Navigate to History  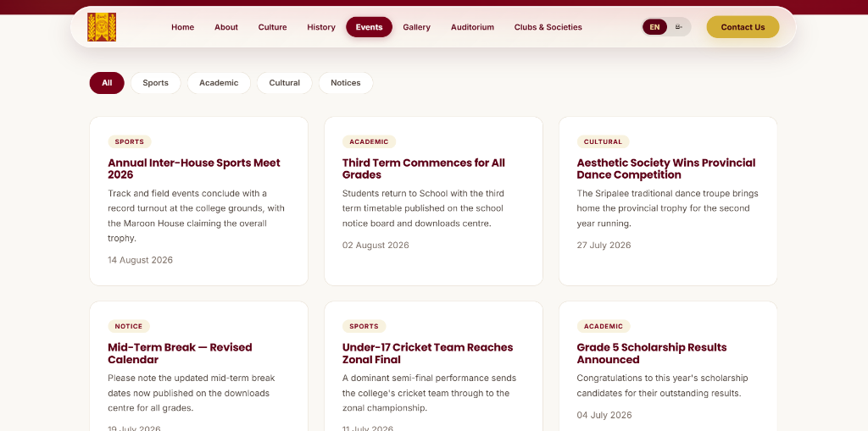pyautogui.click(x=321, y=27)
